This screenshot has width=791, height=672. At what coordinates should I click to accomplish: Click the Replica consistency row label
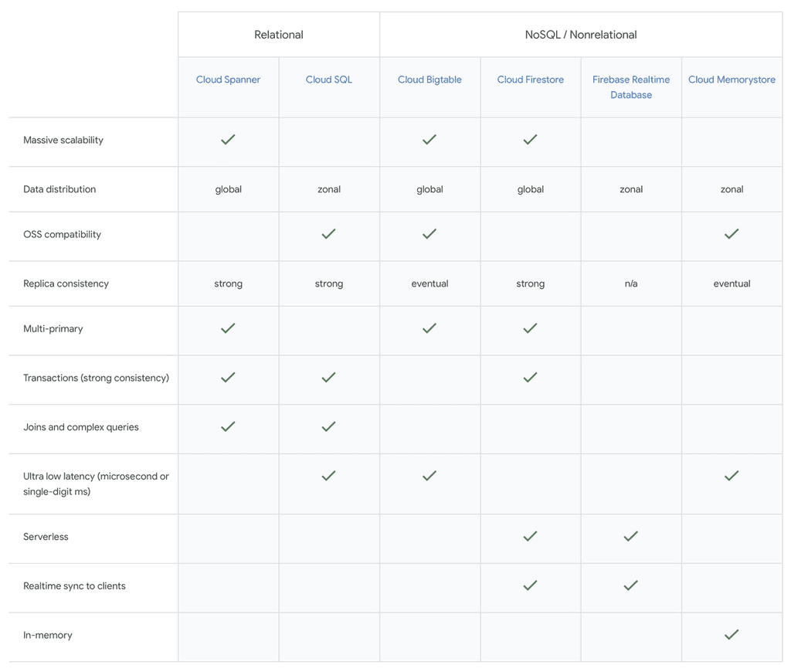pyautogui.click(x=66, y=283)
